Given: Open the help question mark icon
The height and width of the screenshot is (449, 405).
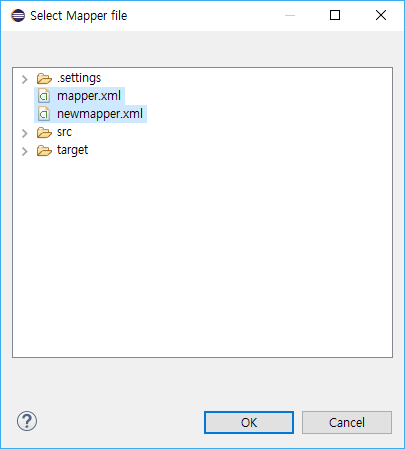Looking at the screenshot, I should tap(27, 421).
